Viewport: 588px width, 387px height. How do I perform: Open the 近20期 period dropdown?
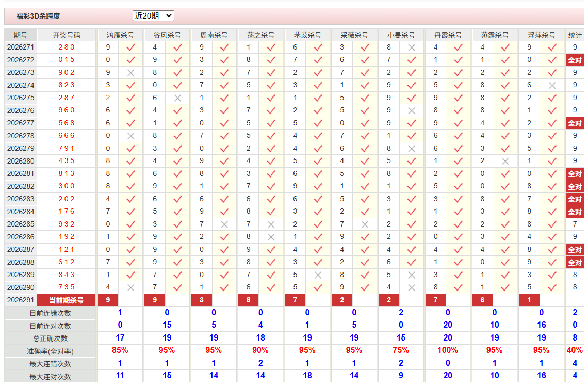(x=153, y=16)
